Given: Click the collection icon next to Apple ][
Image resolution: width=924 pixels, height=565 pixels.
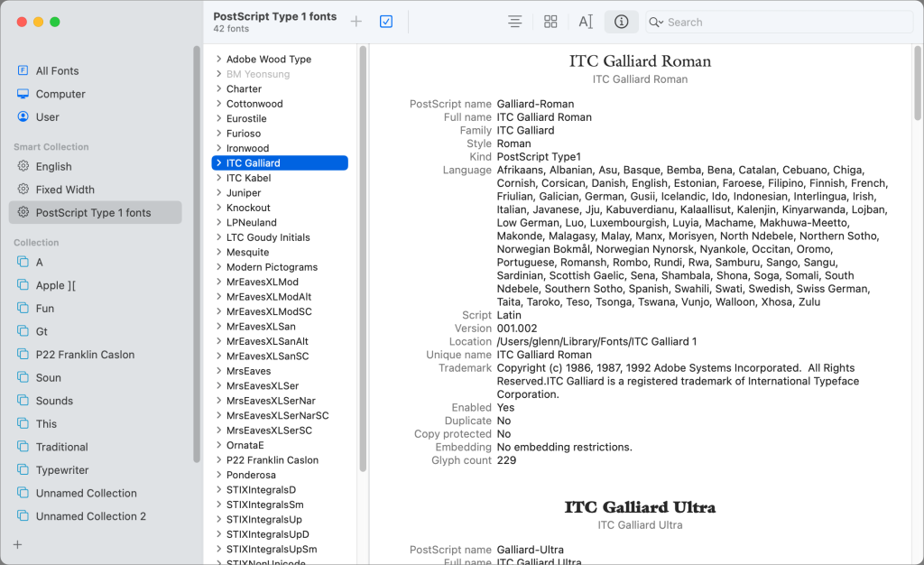Looking at the screenshot, I should pos(23,284).
